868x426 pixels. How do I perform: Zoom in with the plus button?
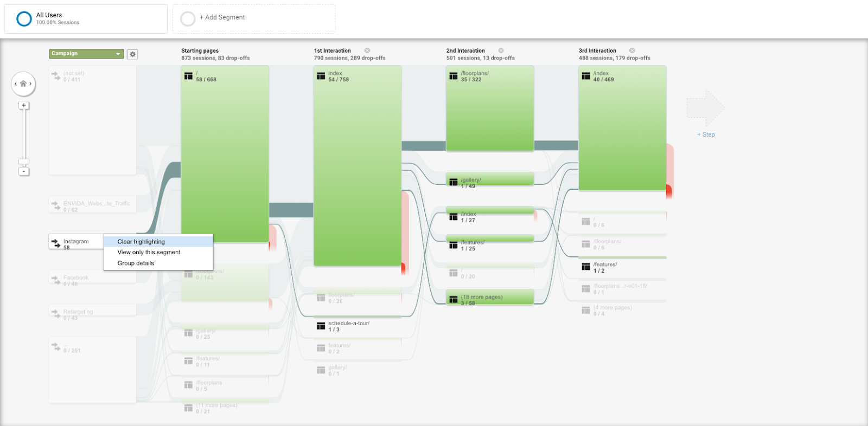[24, 105]
